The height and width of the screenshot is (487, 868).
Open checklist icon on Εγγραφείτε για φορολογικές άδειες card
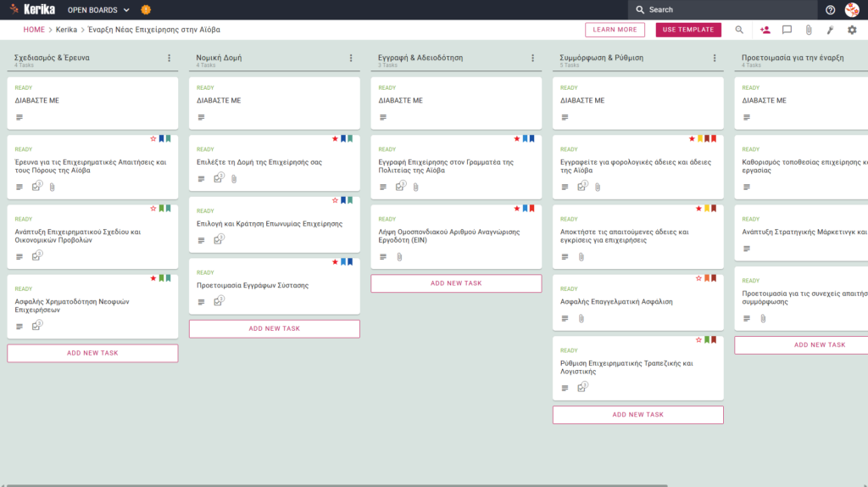click(x=581, y=186)
